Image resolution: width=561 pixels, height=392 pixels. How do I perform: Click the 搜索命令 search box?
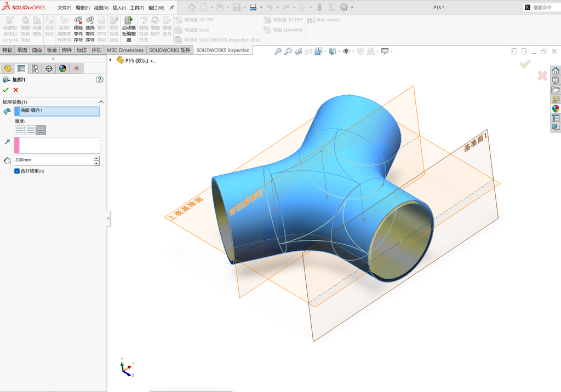pyautogui.click(x=542, y=7)
